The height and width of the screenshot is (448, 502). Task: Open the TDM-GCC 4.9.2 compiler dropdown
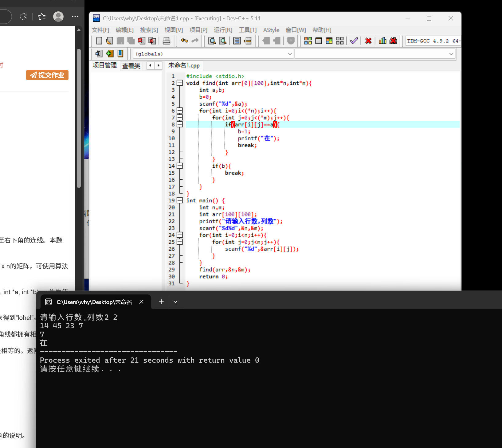pyautogui.click(x=433, y=41)
